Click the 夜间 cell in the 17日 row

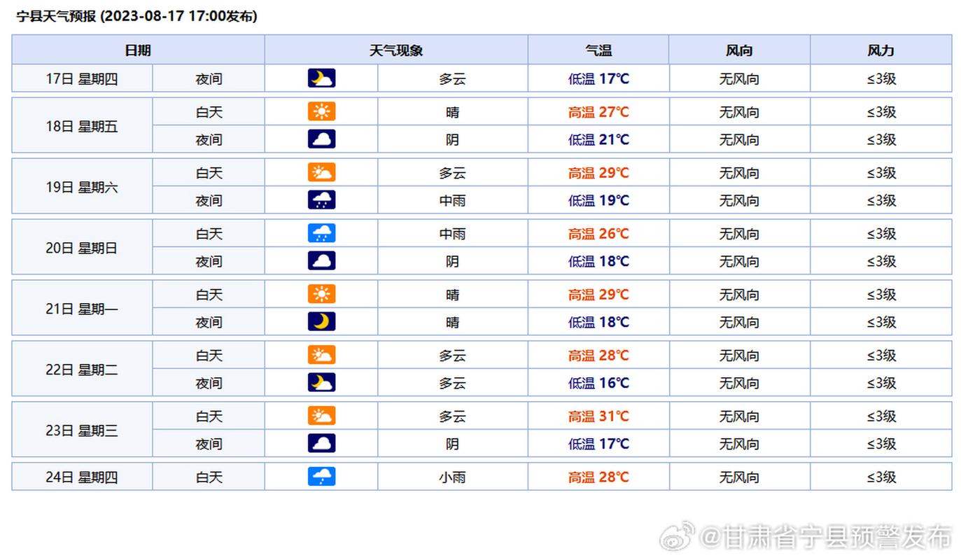point(209,78)
